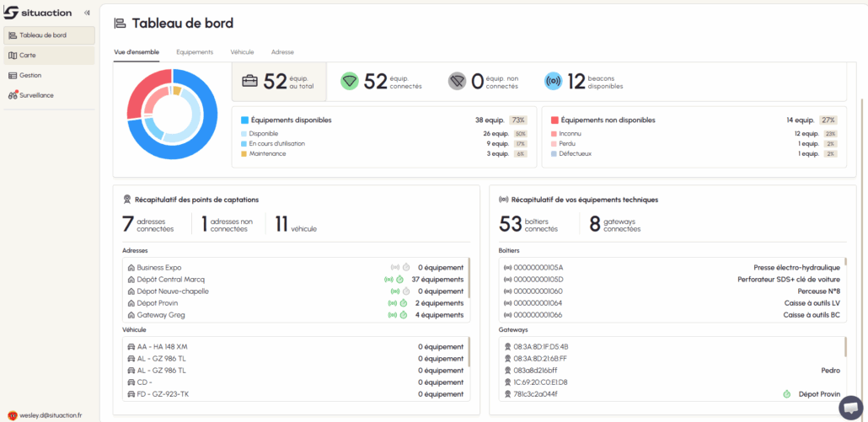Click timer icon in Dépot Central Marcq row
This screenshot has width=868, height=422.
(399, 280)
